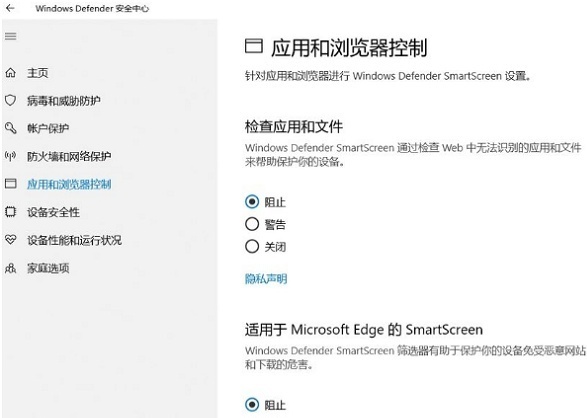This screenshot has width=587, height=418.
Task: Go to 病毒和威胁防护 section
Action: [x=64, y=100]
